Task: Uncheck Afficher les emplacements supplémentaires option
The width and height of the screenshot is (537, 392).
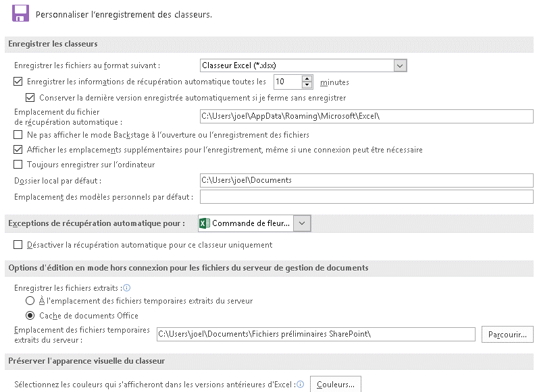Action: pyautogui.click(x=18, y=150)
